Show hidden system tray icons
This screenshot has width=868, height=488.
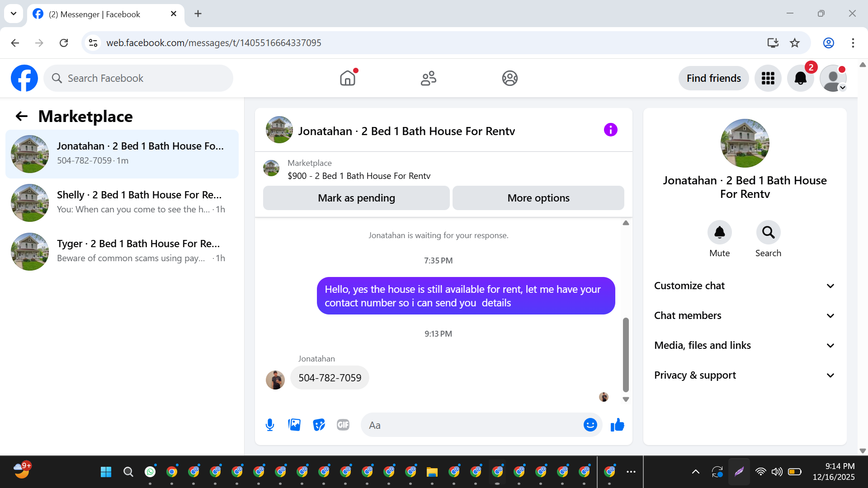click(x=696, y=472)
